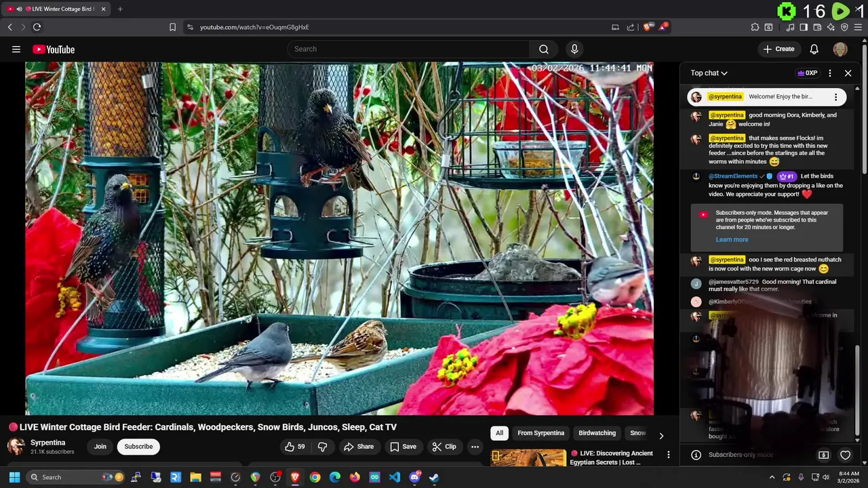868x488 pixels.
Task: Toggle the browser sidebar panel
Action: pyautogui.click(x=804, y=27)
